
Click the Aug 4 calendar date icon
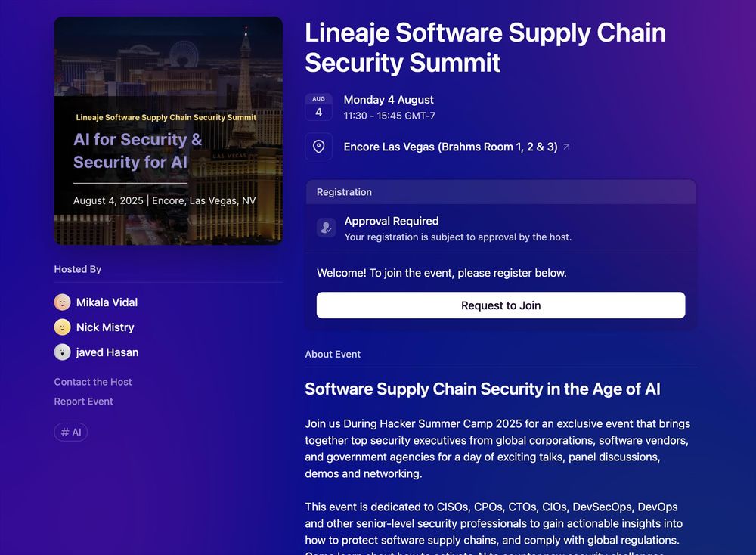point(319,107)
